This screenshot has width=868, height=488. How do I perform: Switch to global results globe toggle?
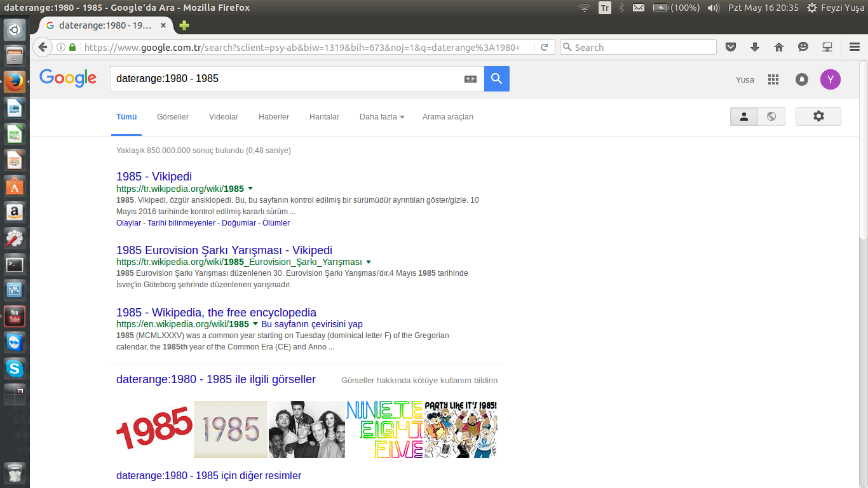(771, 116)
